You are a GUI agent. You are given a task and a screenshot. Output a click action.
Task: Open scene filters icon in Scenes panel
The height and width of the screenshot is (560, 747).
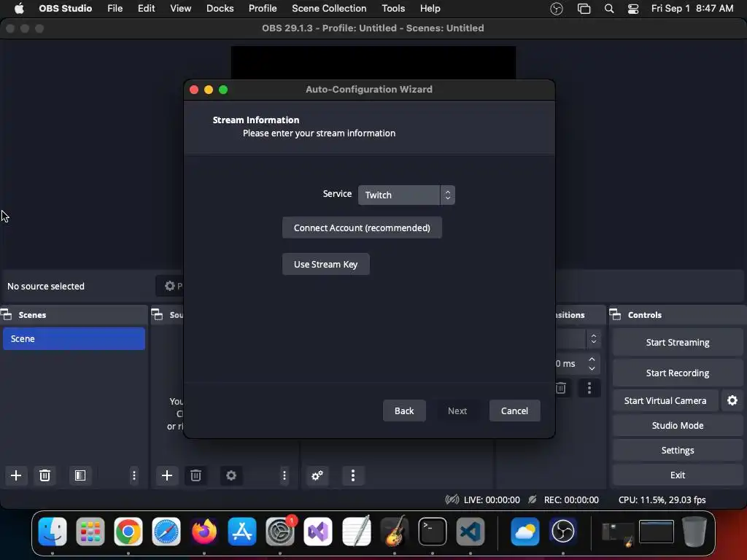coord(80,475)
